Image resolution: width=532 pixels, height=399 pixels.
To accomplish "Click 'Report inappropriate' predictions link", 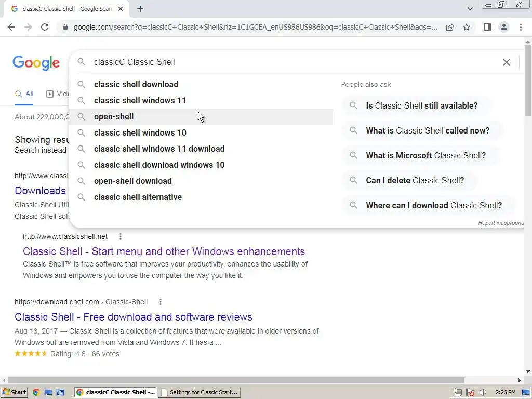I will 501,223.
